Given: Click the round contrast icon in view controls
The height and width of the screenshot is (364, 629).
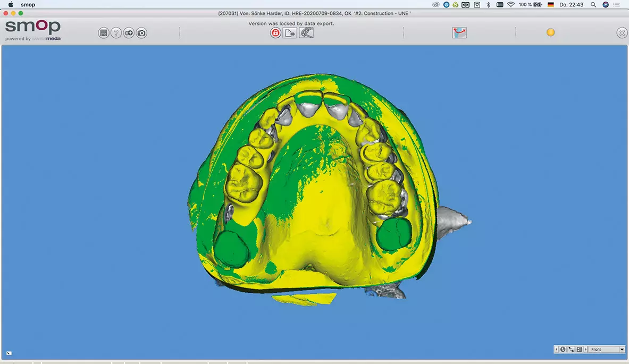Looking at the screenshot, I should pyautogui.click(x=563, y=350).
